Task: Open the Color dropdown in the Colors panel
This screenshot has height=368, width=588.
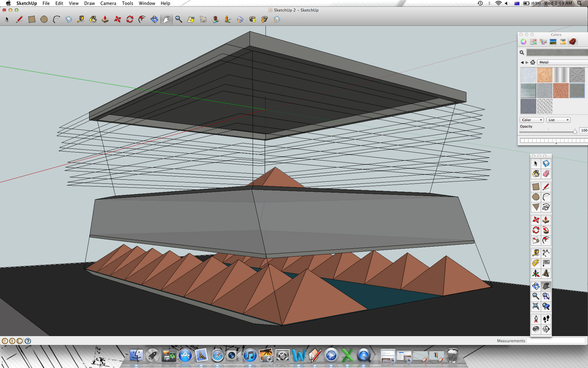Action: [531, 120]
